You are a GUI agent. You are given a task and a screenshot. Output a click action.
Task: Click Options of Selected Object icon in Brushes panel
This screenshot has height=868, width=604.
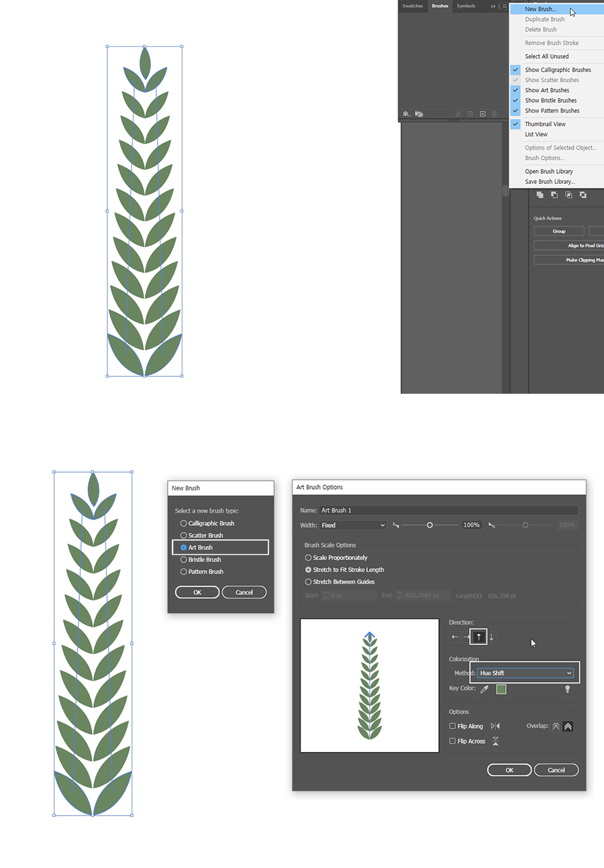[x=470, y=114]
